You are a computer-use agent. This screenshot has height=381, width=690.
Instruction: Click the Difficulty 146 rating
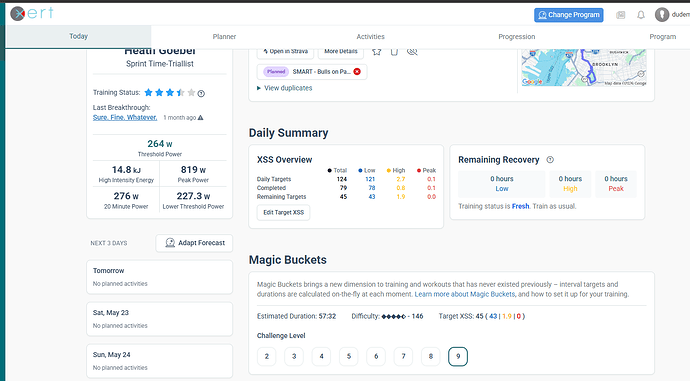pyautogui.click(x=387, y=316)
